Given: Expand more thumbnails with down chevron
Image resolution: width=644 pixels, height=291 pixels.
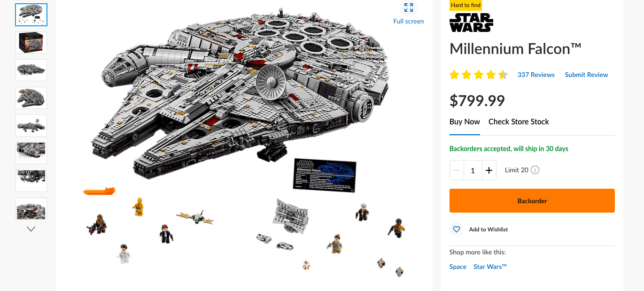Looking at the screenshot, I should pyautogui.click(x=31, y=229).
